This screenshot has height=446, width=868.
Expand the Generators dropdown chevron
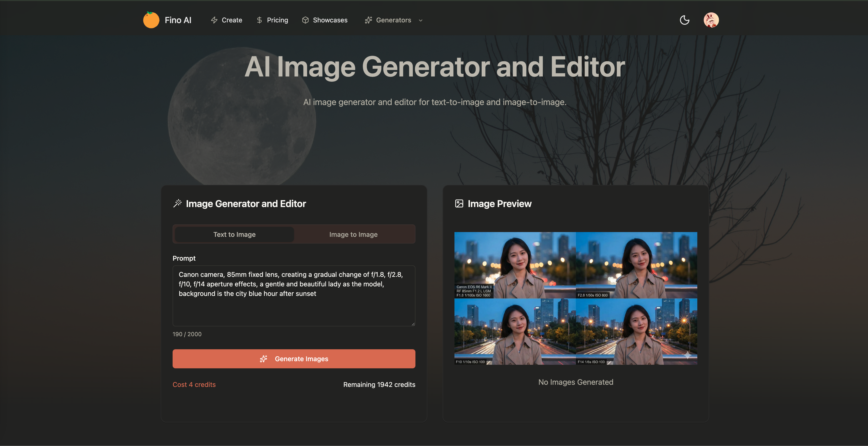tap(420, 20)
